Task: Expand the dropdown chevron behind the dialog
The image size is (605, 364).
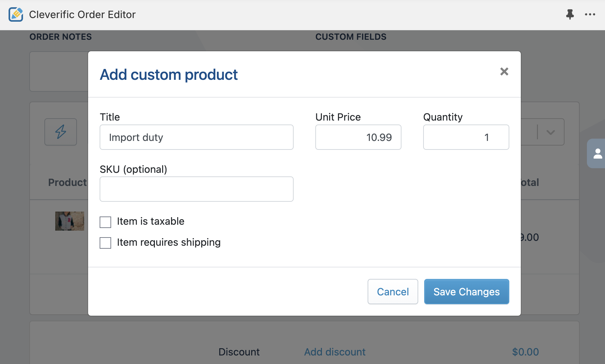Action: pyautogui.click(x=551, y=132)
